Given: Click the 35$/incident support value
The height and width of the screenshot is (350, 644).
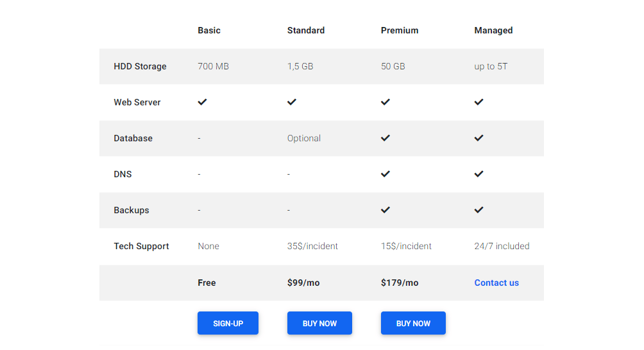Looking at the screenshot, I should [x=312, y=246].
